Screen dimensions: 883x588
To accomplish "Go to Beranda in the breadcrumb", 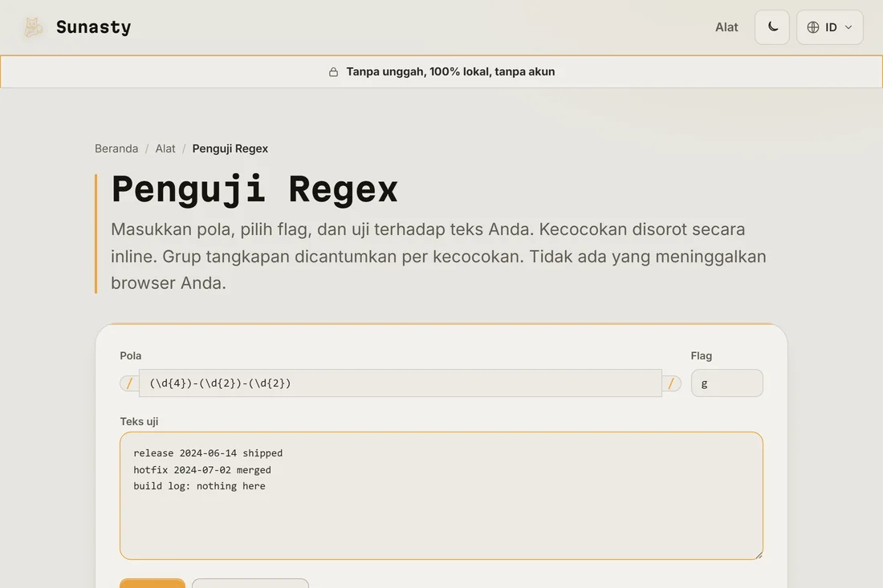I will pos(116,148).
